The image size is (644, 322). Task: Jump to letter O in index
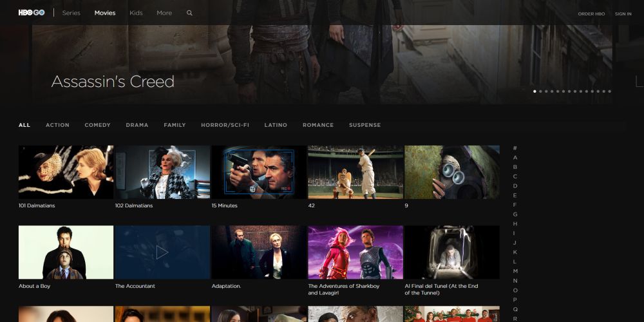[515, 290]
